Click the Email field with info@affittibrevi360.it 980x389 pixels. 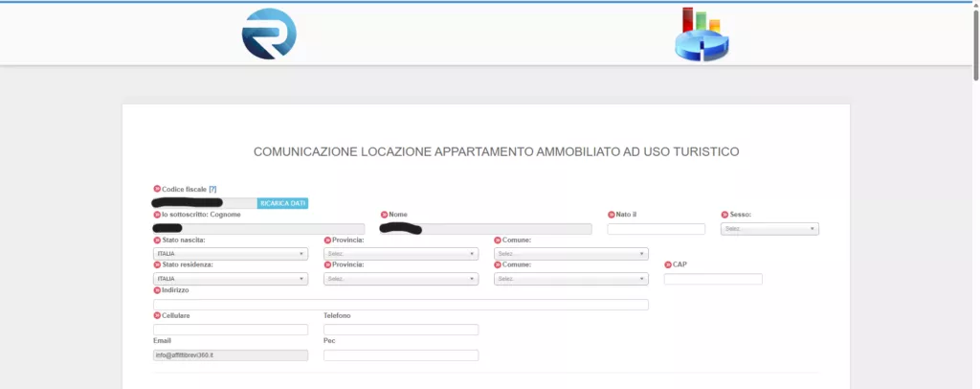coord(231,355)
